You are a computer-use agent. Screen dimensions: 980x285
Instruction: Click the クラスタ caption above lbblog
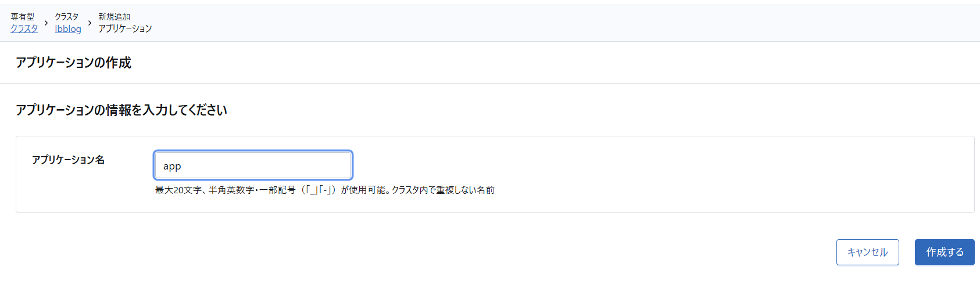(66, 17)
